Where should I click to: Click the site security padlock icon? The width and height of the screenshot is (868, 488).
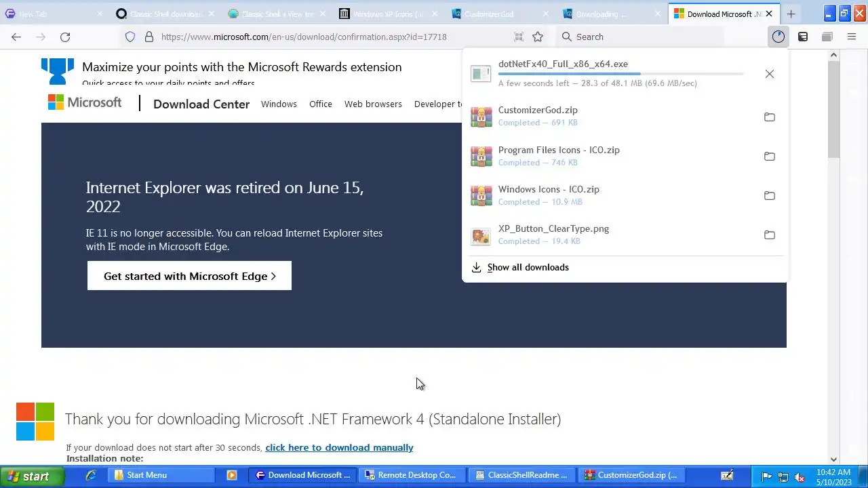click(x=149, y=37)
